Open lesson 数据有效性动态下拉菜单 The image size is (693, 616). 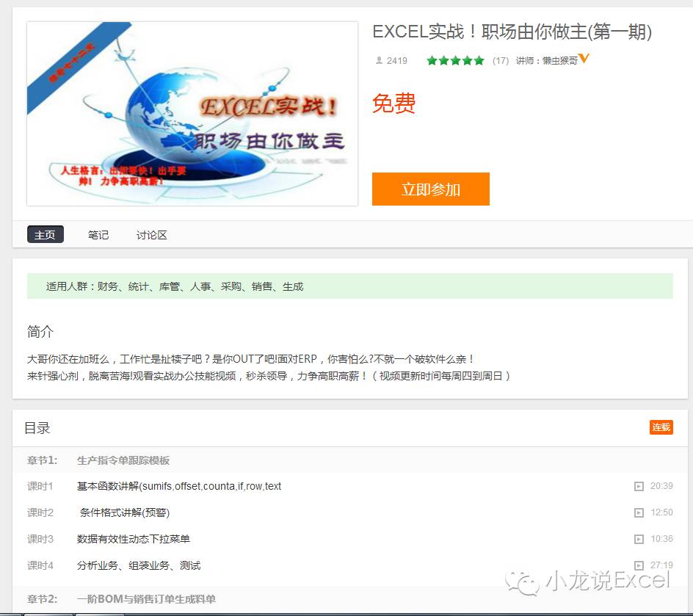coord(134,539)
